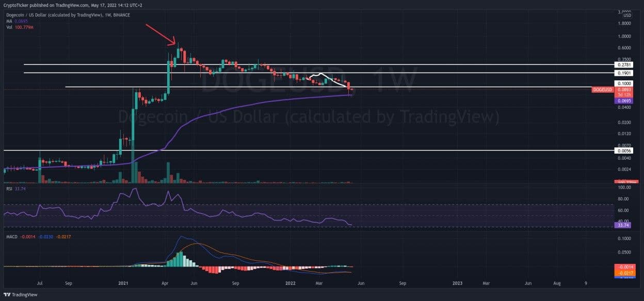
Task: Click the DOGEUSD red price tag
Action: coord(602,90)
